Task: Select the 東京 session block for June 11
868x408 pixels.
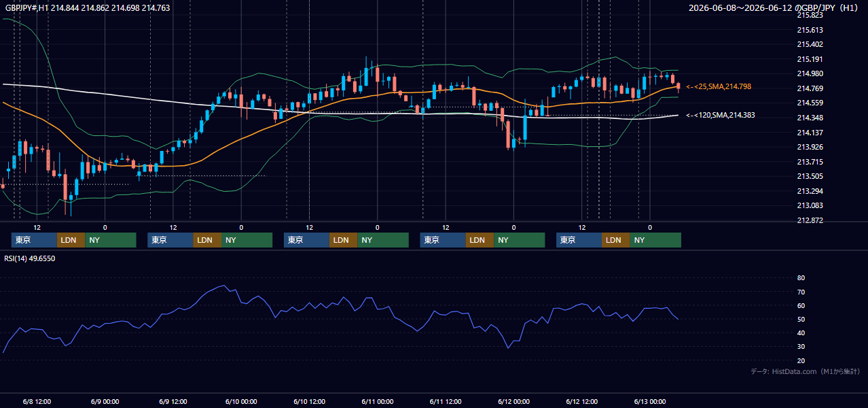Action: point(443,240)
